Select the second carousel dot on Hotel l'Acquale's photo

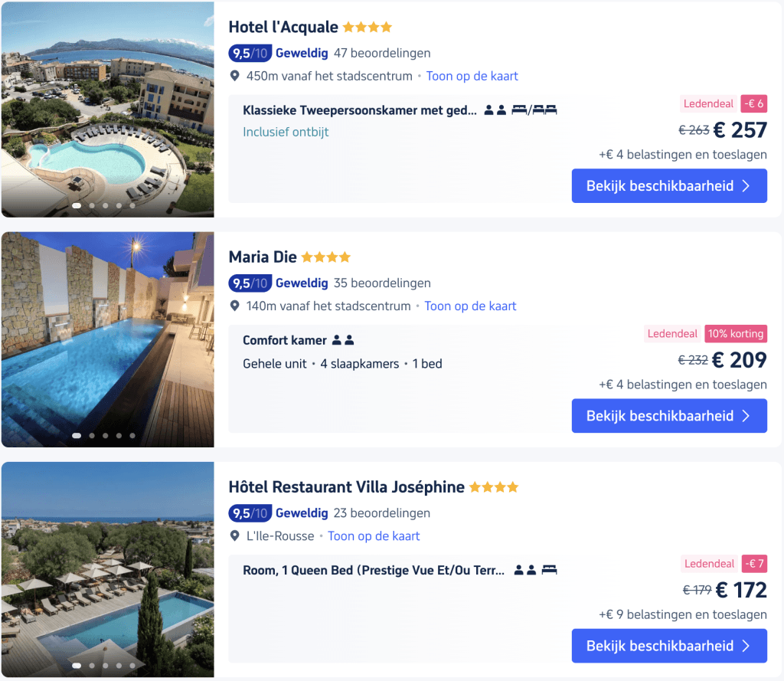click(91, 205)
